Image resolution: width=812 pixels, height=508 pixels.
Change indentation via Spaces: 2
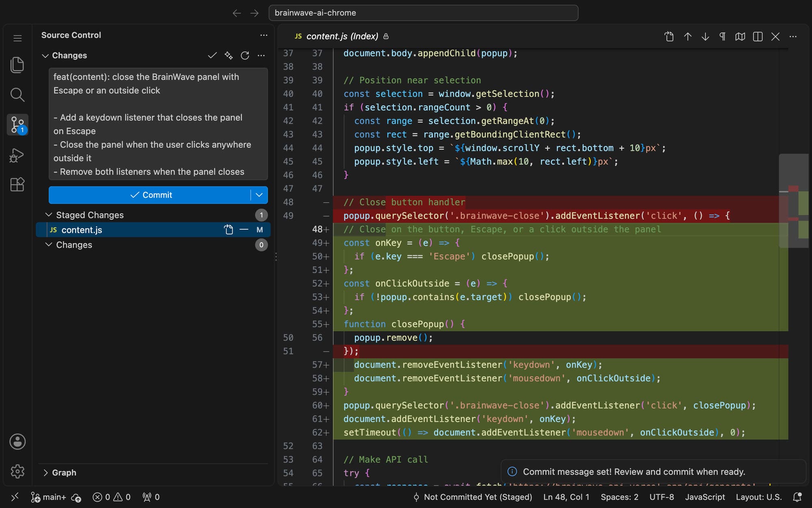click(620, 497)
